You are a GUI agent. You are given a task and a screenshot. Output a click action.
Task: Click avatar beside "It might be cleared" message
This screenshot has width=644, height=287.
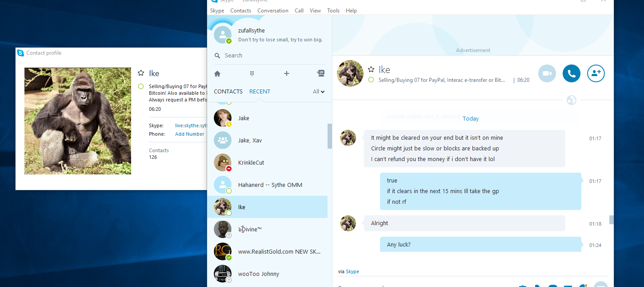pyautogui.click(x=348, y=138)
